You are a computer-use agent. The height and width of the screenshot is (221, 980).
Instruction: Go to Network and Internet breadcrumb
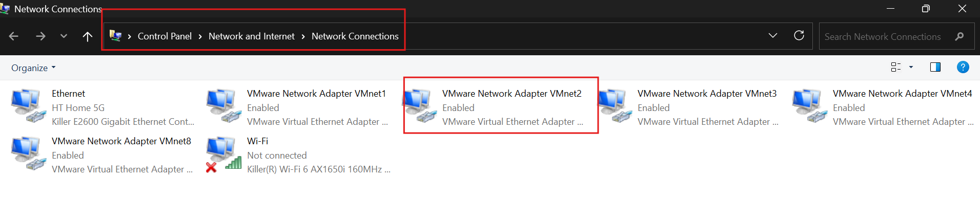251,36
